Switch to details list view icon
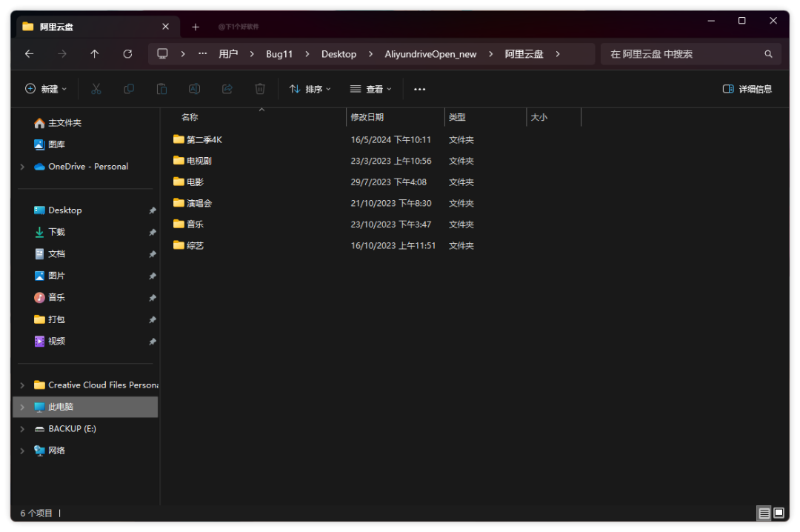Screen dimensions: 800x532 click(764, 513)
